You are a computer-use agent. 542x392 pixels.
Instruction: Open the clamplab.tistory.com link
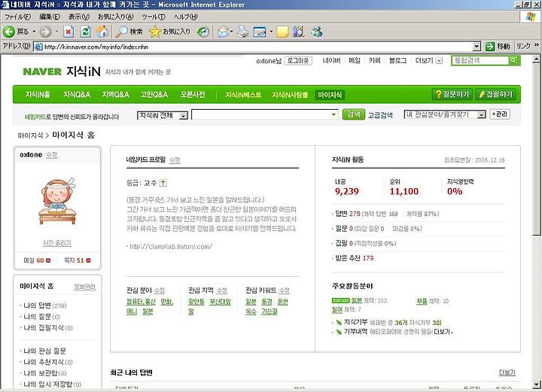(x=171, y=246)
